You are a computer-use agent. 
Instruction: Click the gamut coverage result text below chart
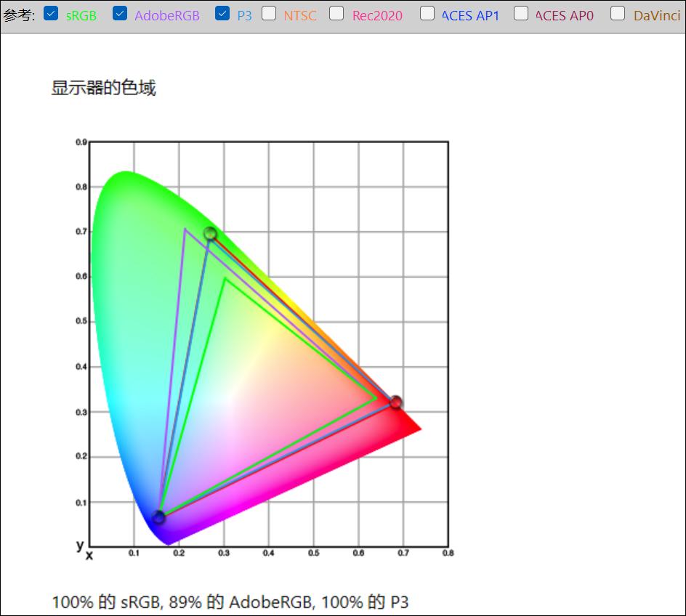230,602
